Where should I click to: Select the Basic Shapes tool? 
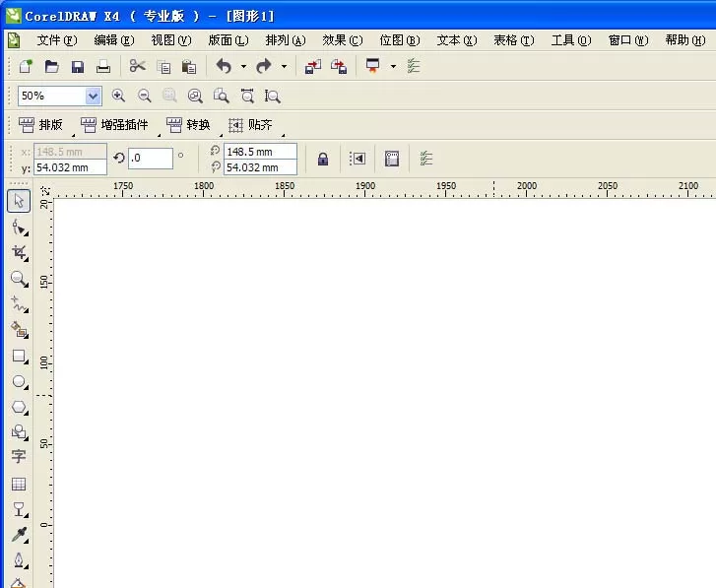(x=19, y=431)
